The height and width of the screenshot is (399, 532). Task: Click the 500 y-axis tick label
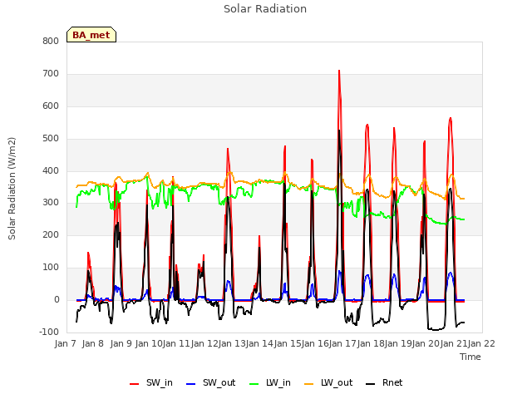coord(51,139)
